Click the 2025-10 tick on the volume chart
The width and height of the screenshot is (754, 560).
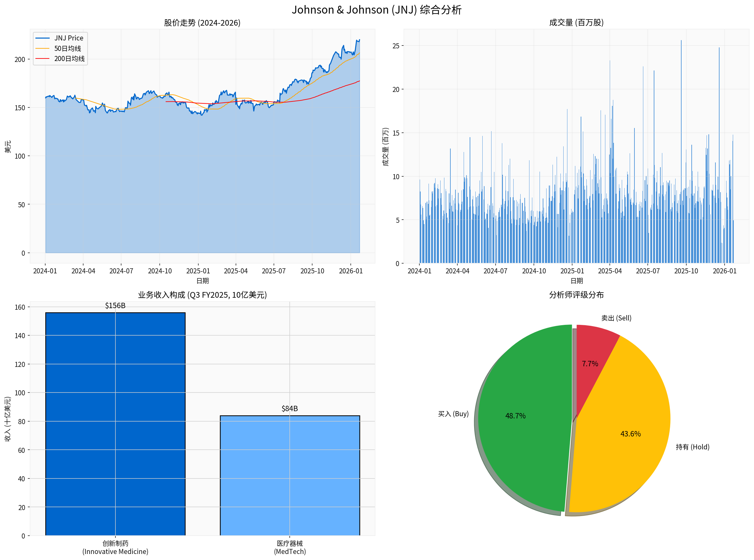coord(686,271)
